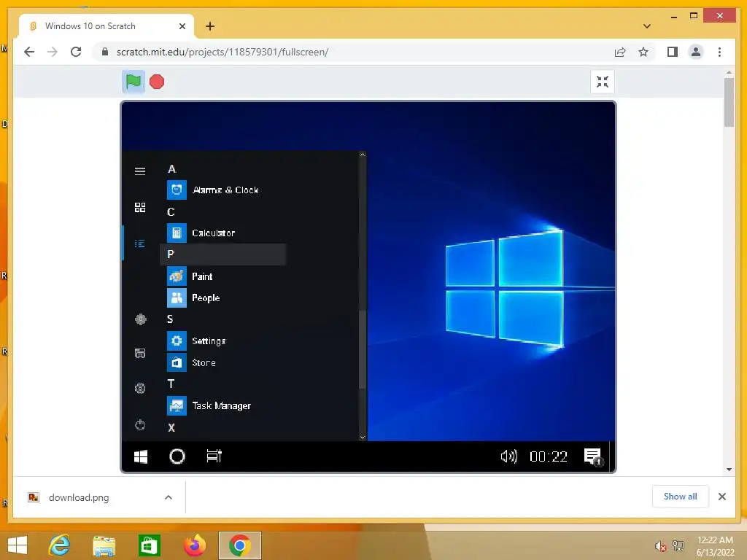Image resolution: width=747 pixels, height=560 pixels.
Task: Launch Alarms & Clock app icon
Action: (x=177, y=190)
